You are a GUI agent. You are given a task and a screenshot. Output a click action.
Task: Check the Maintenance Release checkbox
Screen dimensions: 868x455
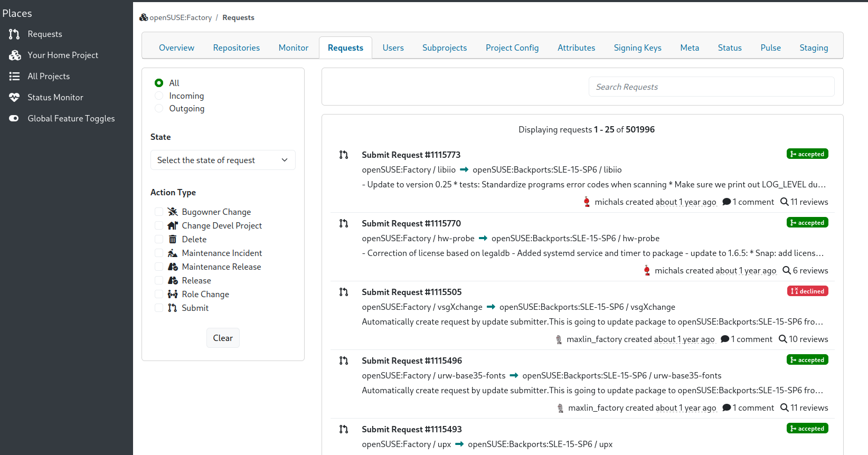[159, 267]
